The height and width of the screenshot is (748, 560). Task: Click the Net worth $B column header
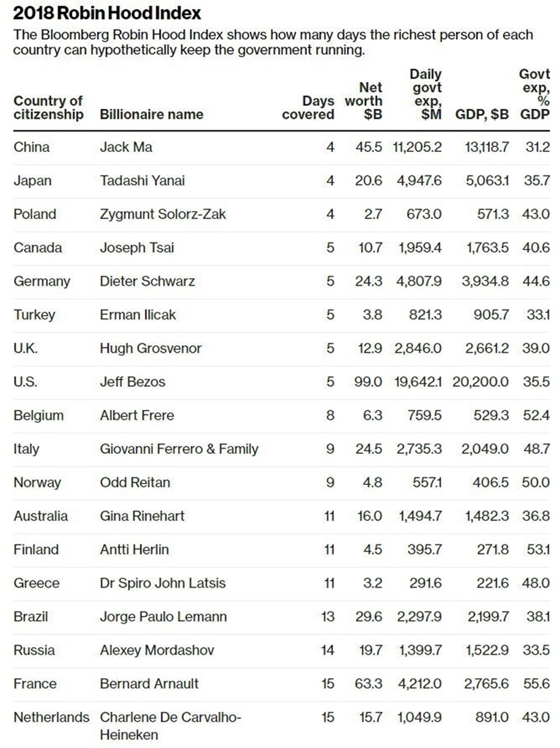(x=363, y=100)
